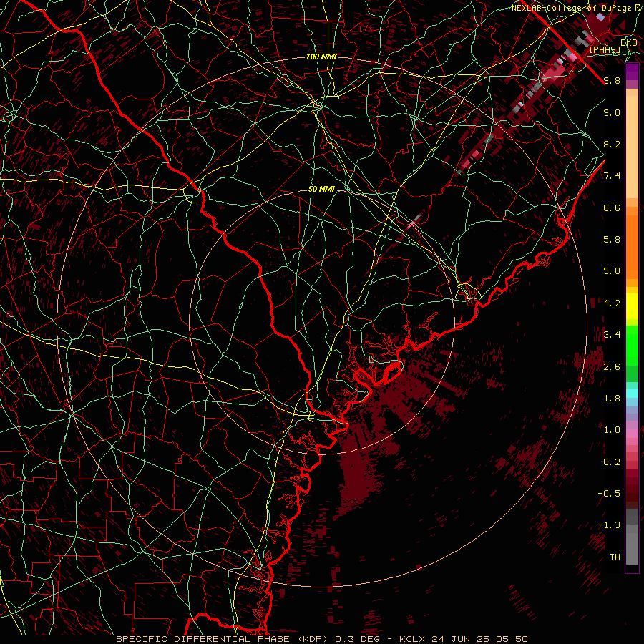The width and height of the screenshot is (644, 644).
Task: Click the 5.0 value on the color scale
Action: pyautogui.click(x=612, y=271)
